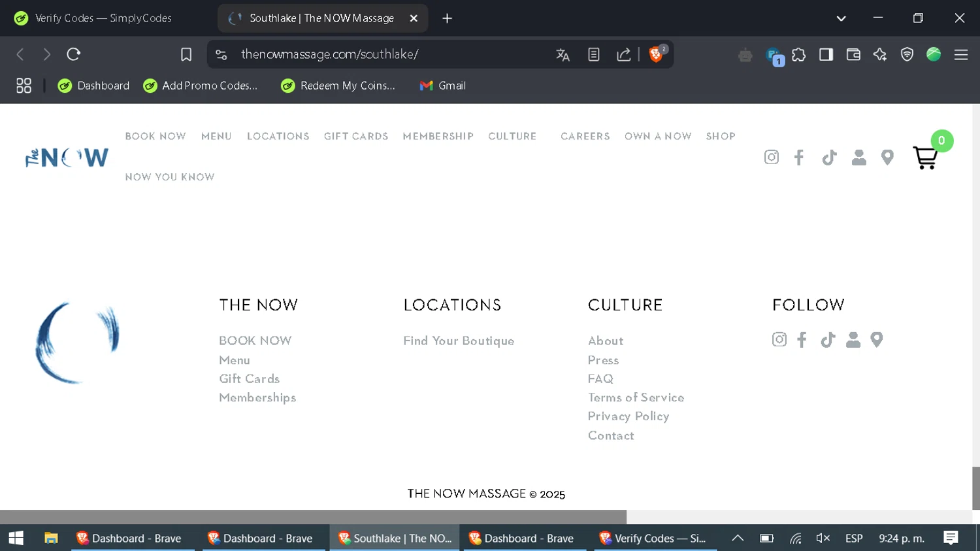View site information icon in address bar

pyautogui.click(x=221, y=55)
